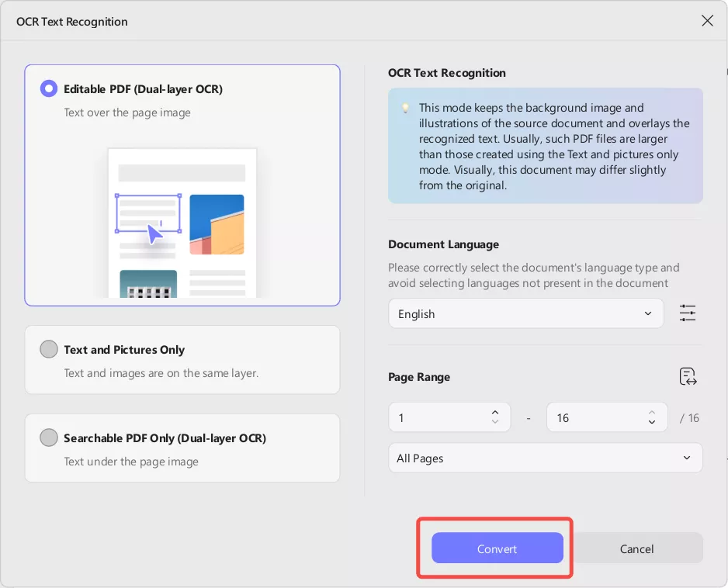The image size is (728, 588).
Task: Click the Editable PDF preview illustration
Action: click(x=182, y=222)
